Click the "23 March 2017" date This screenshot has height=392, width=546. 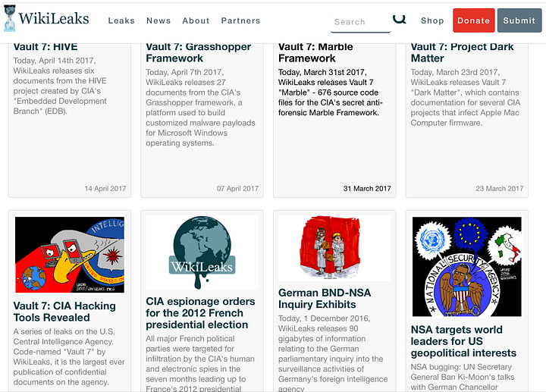(x=499, y=188)
